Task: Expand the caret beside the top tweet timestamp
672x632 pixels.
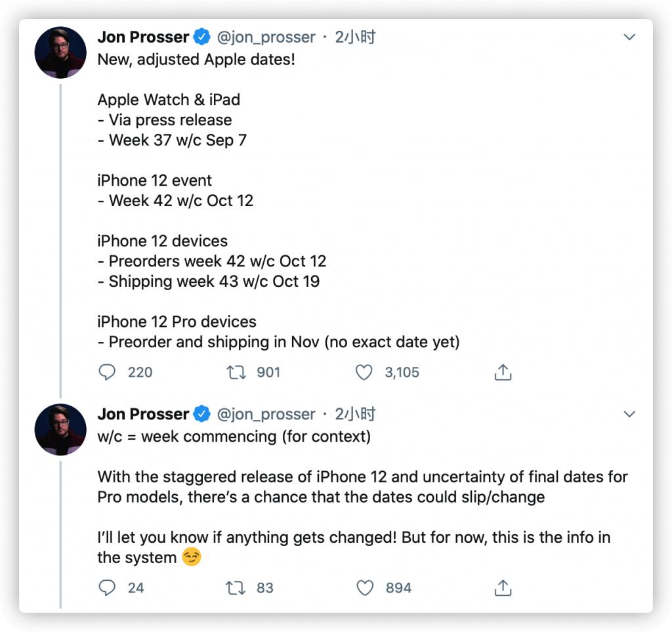Action: click(629, 38)
